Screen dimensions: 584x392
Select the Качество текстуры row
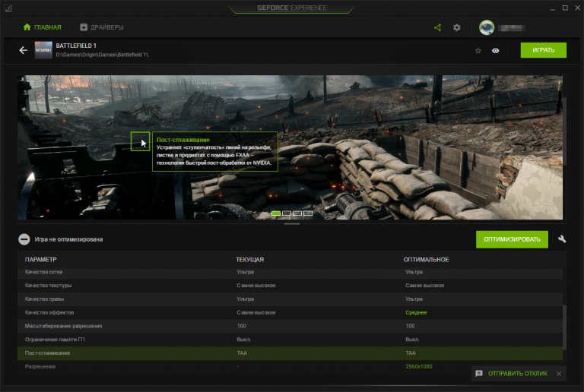coord(290,286)
